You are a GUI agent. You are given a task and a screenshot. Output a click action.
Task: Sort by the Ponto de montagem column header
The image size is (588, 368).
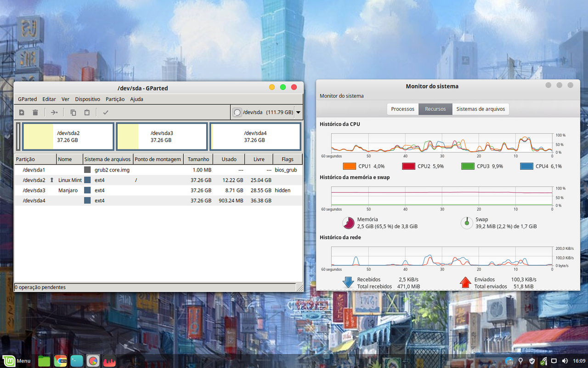[158, 159]
